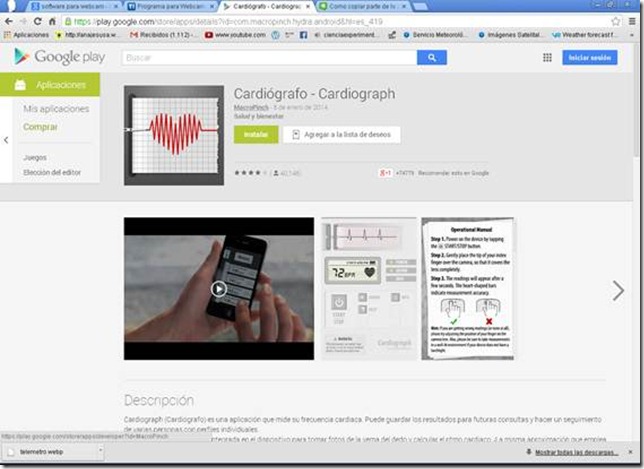
Task: Open the Chrome menu icon
Action: coord(633,21)
